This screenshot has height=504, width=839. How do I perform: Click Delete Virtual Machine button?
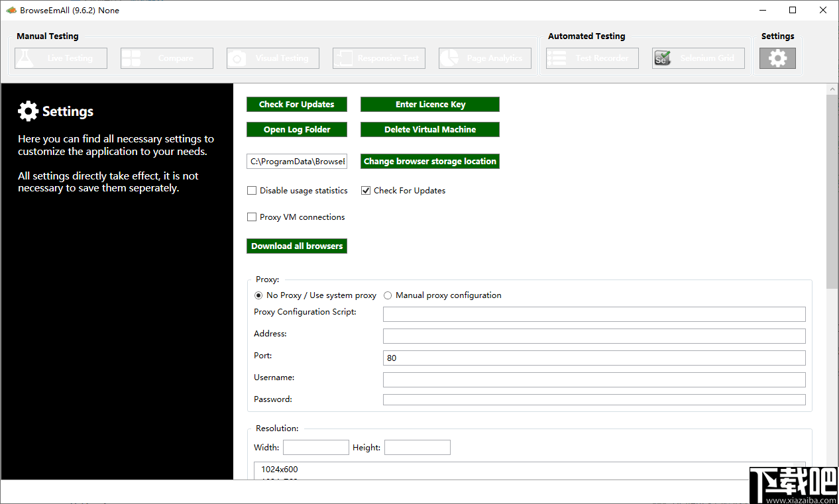click(429, 130)
